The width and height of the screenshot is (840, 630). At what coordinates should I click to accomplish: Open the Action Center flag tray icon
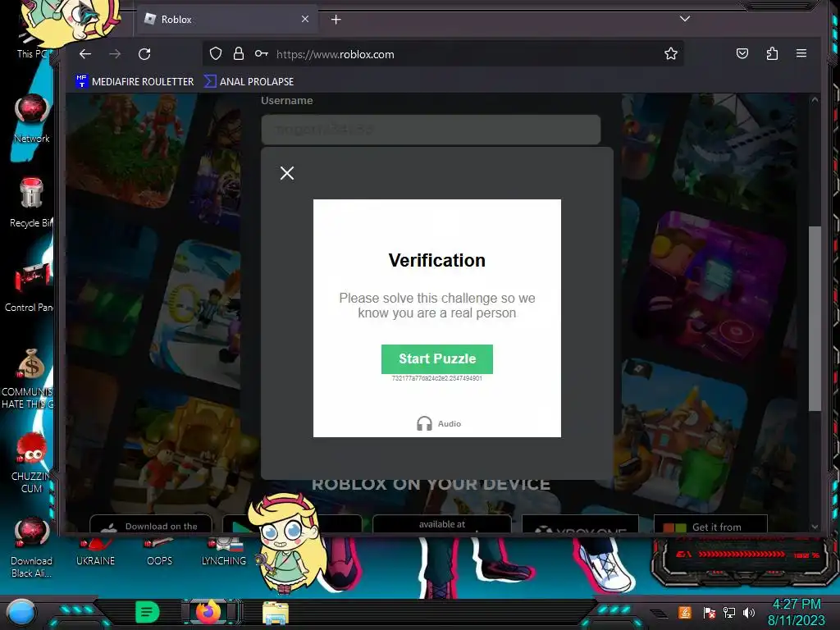(710, 612)
